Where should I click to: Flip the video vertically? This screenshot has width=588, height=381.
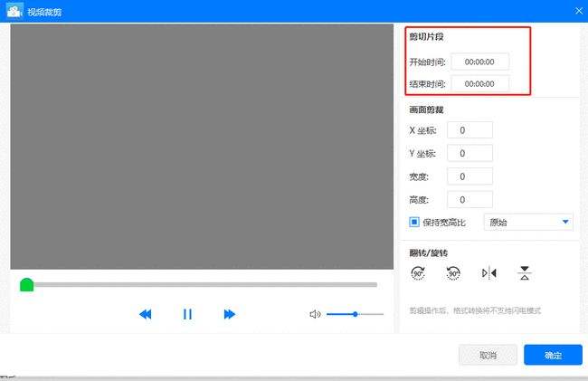point(524,272)
